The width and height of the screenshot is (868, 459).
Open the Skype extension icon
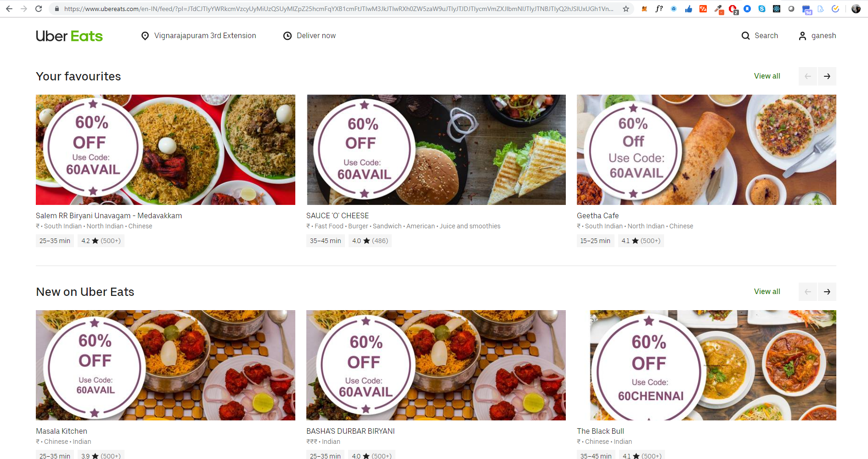click(x=762, y=9)
